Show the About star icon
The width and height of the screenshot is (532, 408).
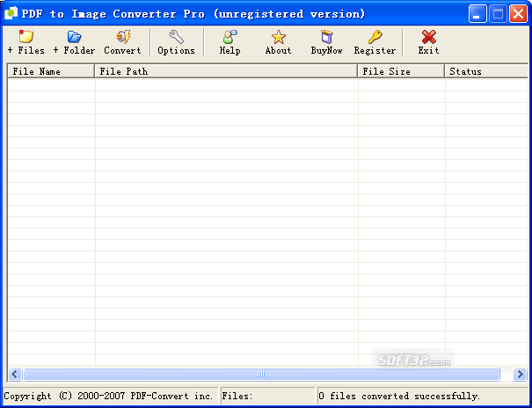[x=278, y=42]
